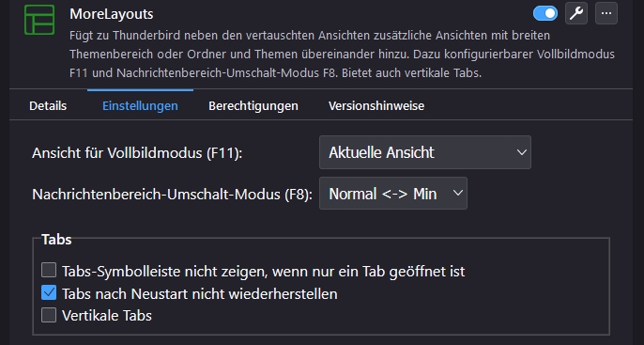Disable the MoreLayouts add-on toggle
This screenshot has width=644, height=345.
coord(545,13)
